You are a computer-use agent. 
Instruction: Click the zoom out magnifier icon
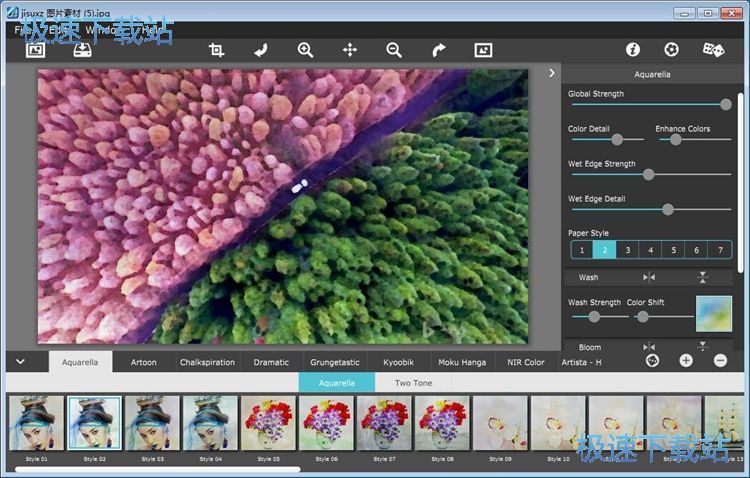(x=394, y=50)
